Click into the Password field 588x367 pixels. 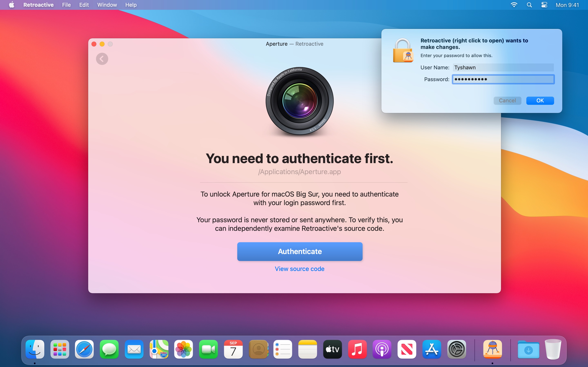(x=503, y=79)
